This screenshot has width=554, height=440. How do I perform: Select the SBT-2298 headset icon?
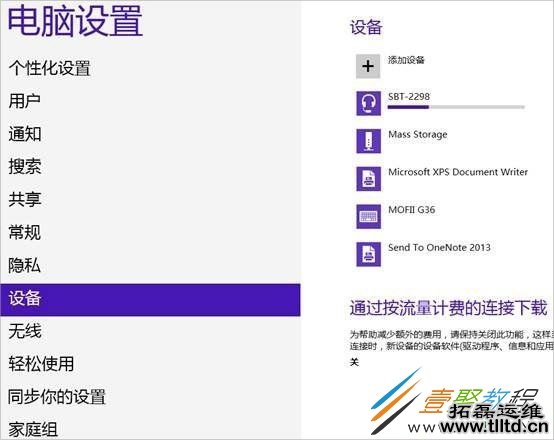(x=368, y=103)
